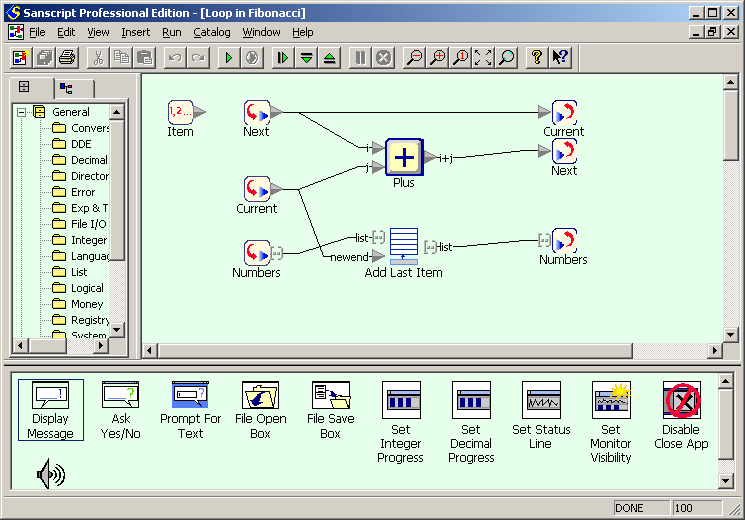Click the catalog tree scroll down arrow
745x520 pixels.
coord(116,329)
